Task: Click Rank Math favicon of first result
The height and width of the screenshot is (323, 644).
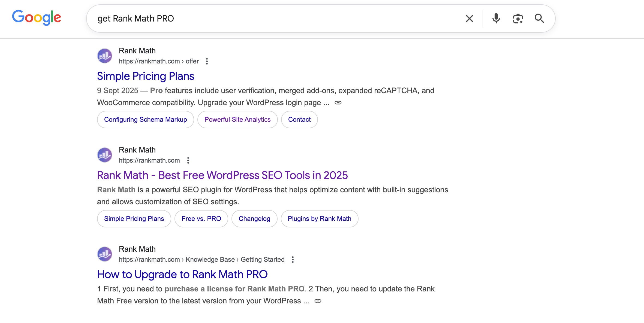Action: (x=105, y=56)
